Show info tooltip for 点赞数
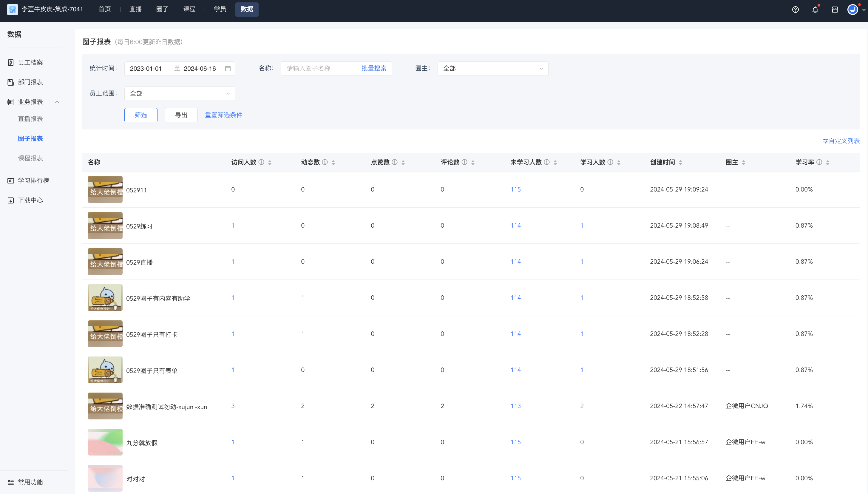868x494 pixels. coord(395,162)
